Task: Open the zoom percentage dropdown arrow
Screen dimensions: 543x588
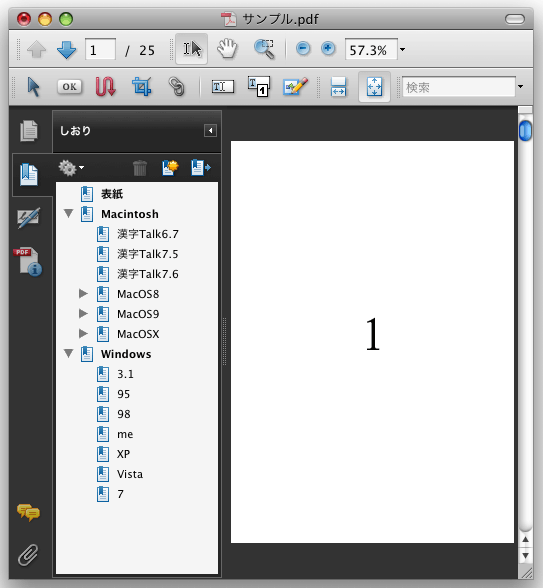Action: pyautogui.click(x=402, y=49)
